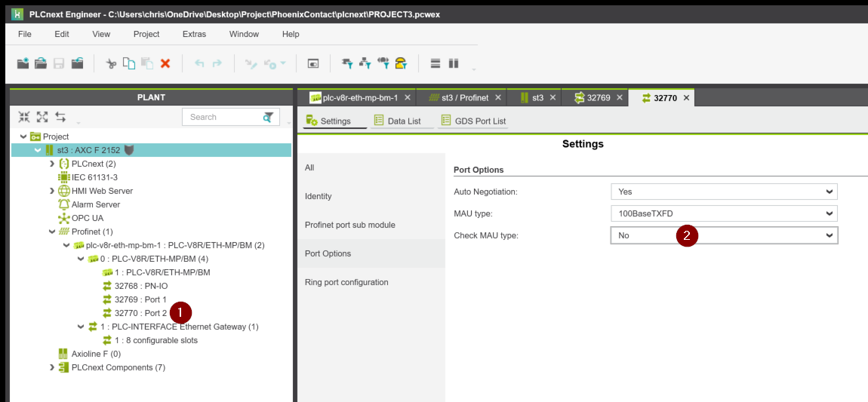Select 32769 : Port 1 in tree
Screen dimensions: 868x402
140,299
